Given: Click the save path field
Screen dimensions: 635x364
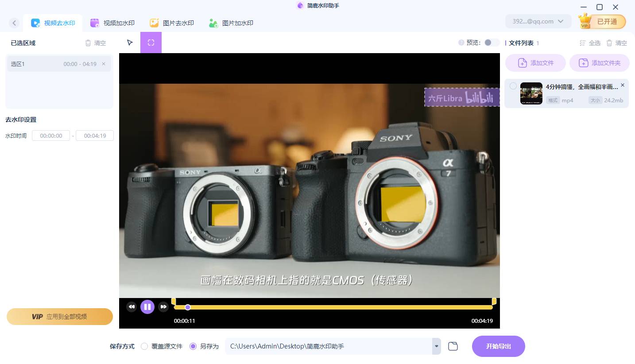Looking at the screenshot, I should (x=329, y=346).
